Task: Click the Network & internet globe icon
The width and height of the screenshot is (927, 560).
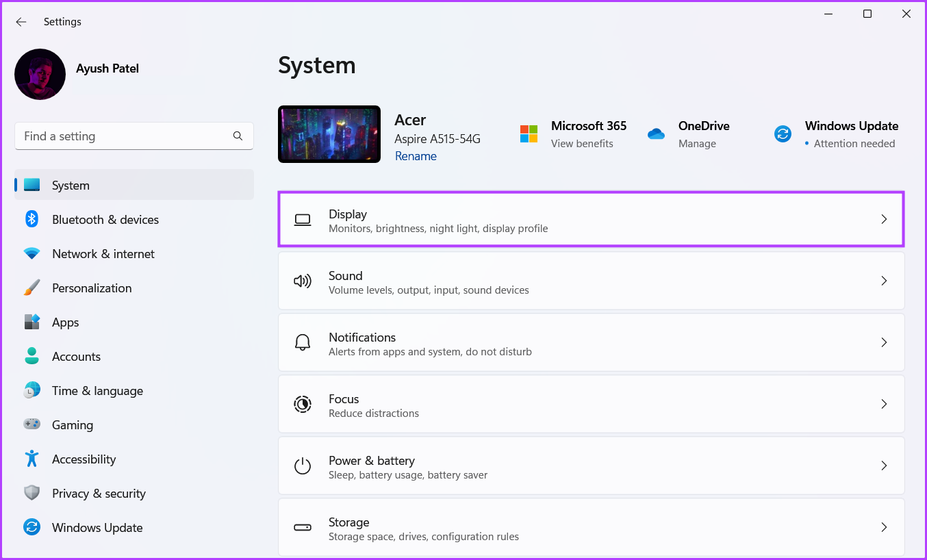Action: click(32, 253)
